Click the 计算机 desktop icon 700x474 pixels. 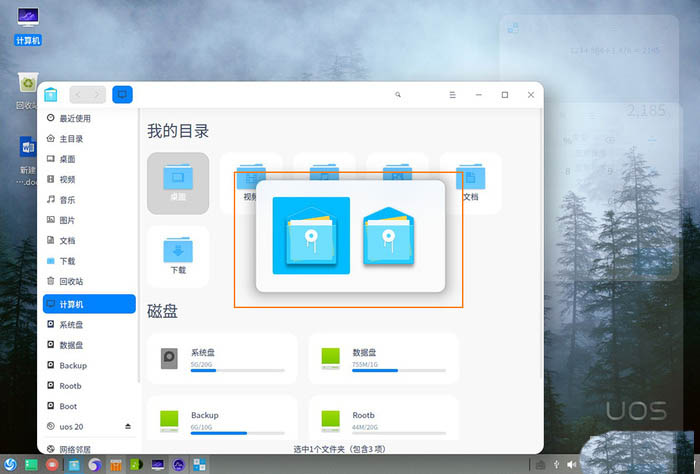tap(28, 26)
